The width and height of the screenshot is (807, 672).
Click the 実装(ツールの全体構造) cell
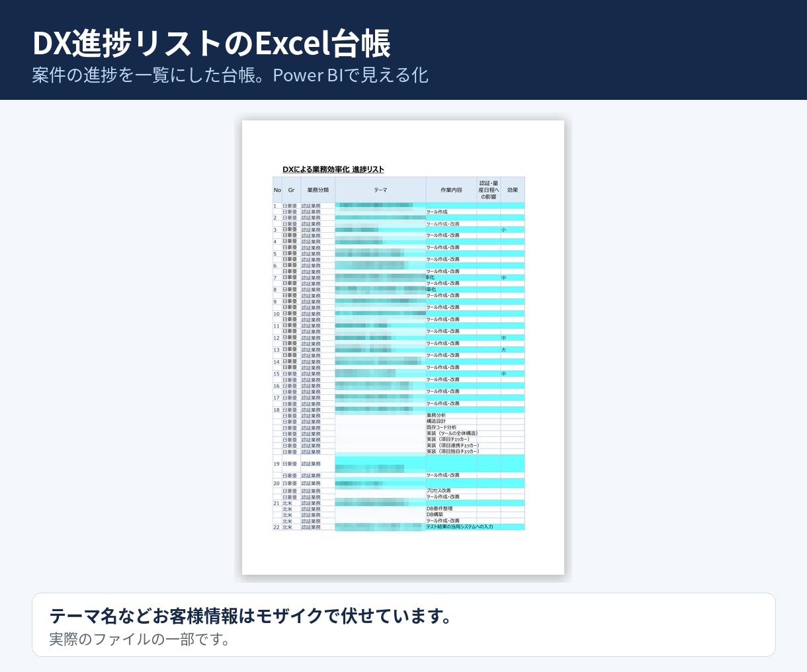point(451,433)
